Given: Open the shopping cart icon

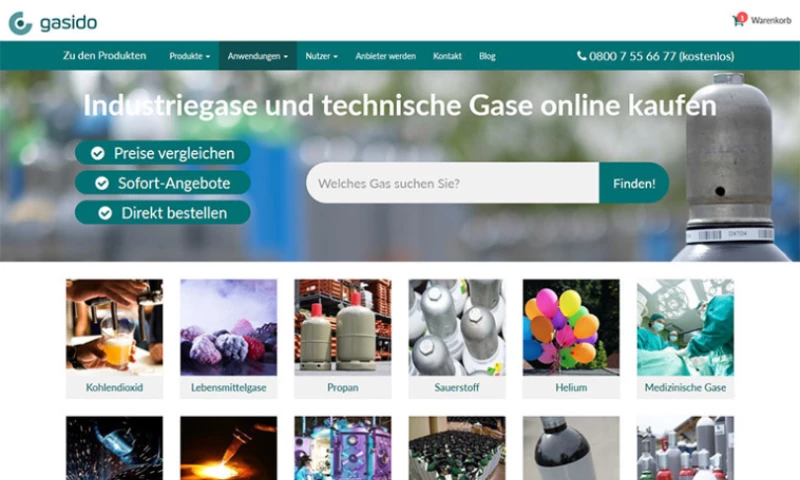Looking at the screenshot, I should pos(738,20).
